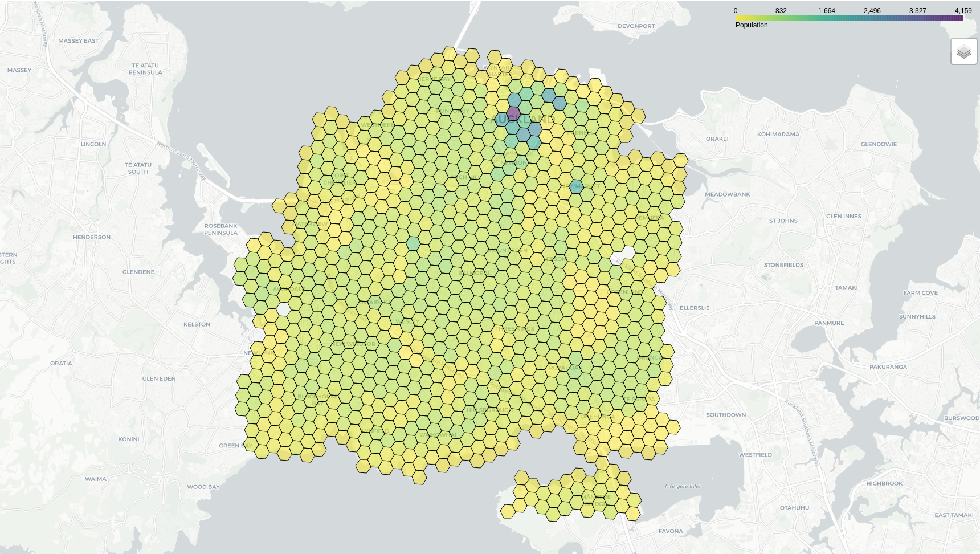Select the Ellerslie map label

coord(695,308)
